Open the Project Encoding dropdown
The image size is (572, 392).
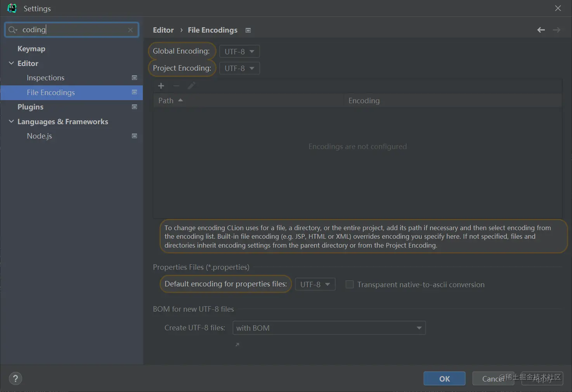point(239,68)
